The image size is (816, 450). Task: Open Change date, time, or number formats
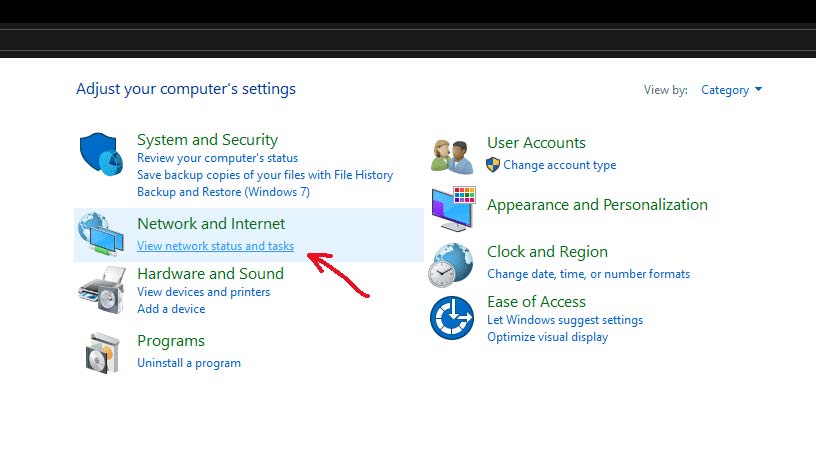pyautogui.click(x=589, y=274)
